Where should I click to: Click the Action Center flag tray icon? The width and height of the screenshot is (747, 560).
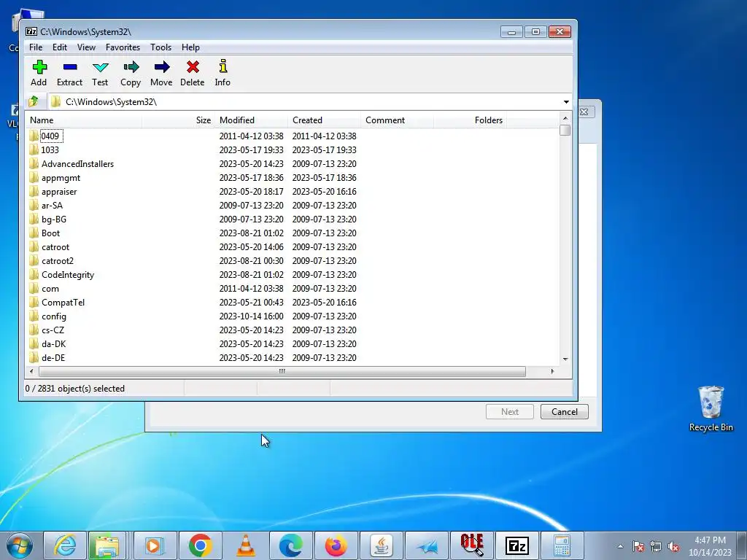[x=638, y=546]
